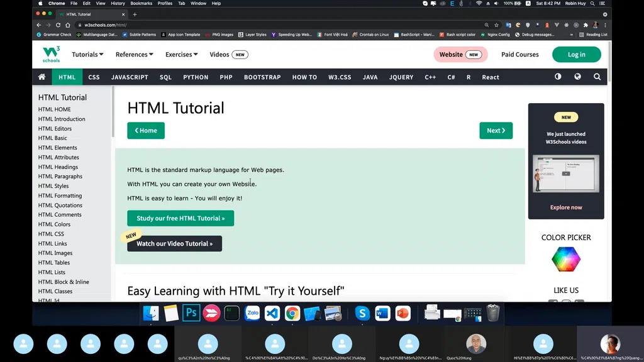Image resolution: width=644 pixels, height=362 pixels.
Task: Select BOOTSTRAP in the top navbar
Action: coord(262,77)
